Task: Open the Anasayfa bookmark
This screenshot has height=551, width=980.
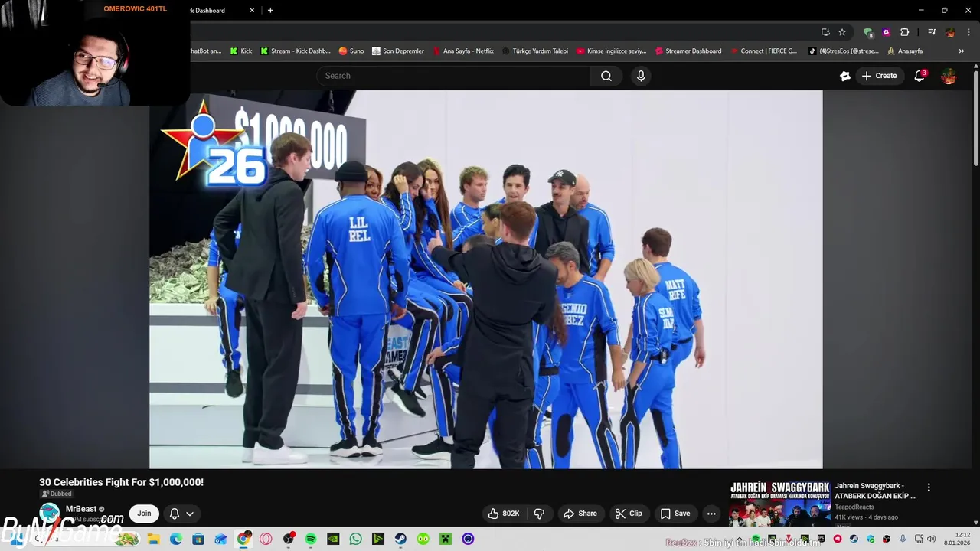Action: click(x=905, y=51)
